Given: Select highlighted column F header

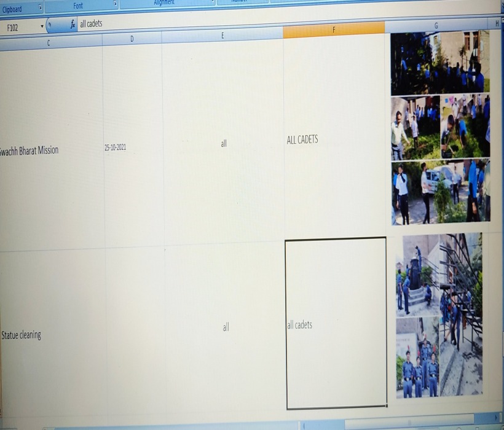Looking at the screenshot, I should [x=334, y=30].
